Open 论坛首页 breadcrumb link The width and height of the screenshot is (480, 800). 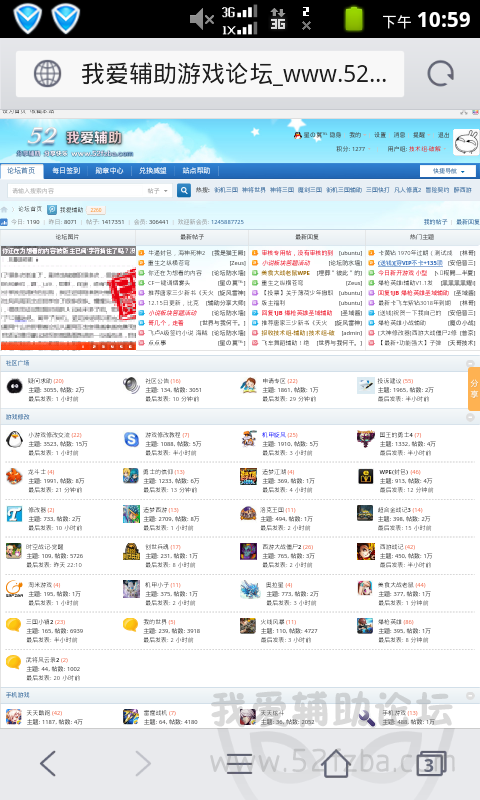click(30, 209)
